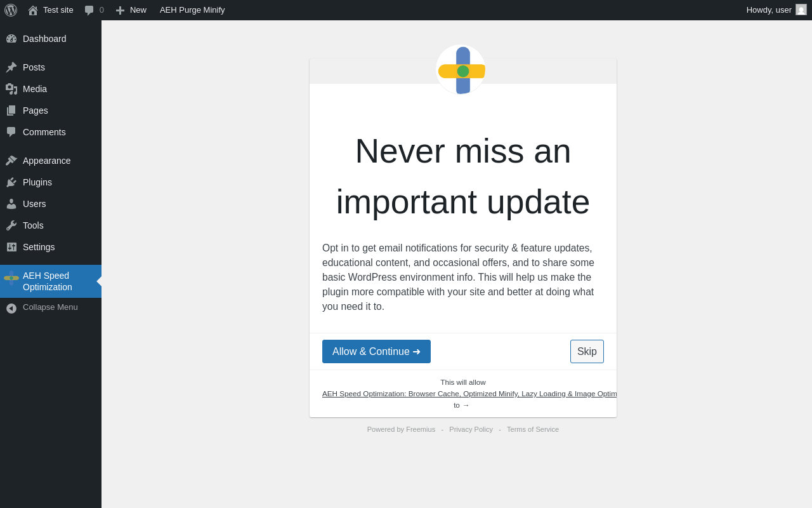Click AEH Purge Minify in admin bar
The image size is (812, 508).
(192, 10)
